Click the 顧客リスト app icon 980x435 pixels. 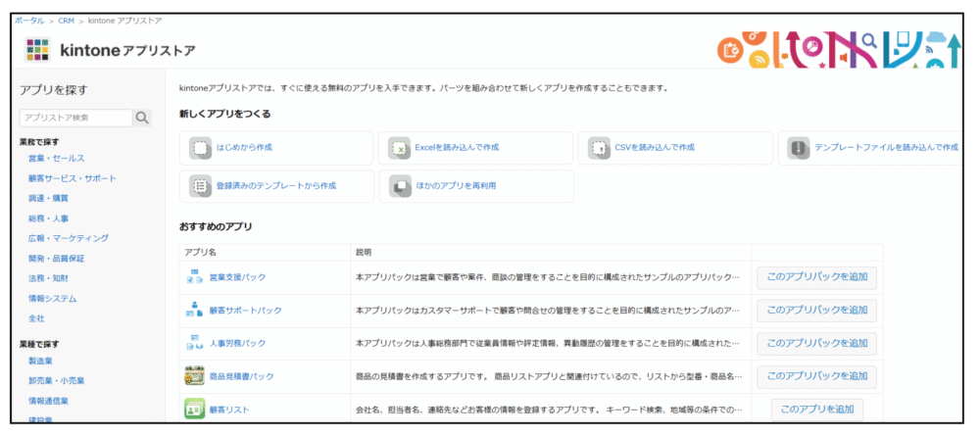point(194,410)
